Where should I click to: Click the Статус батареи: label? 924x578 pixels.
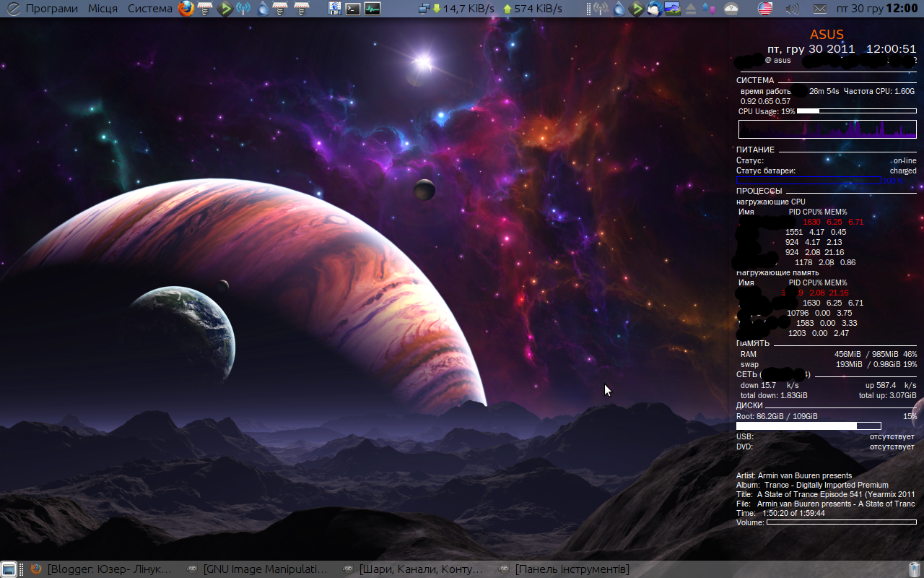(x=766, y=171)
